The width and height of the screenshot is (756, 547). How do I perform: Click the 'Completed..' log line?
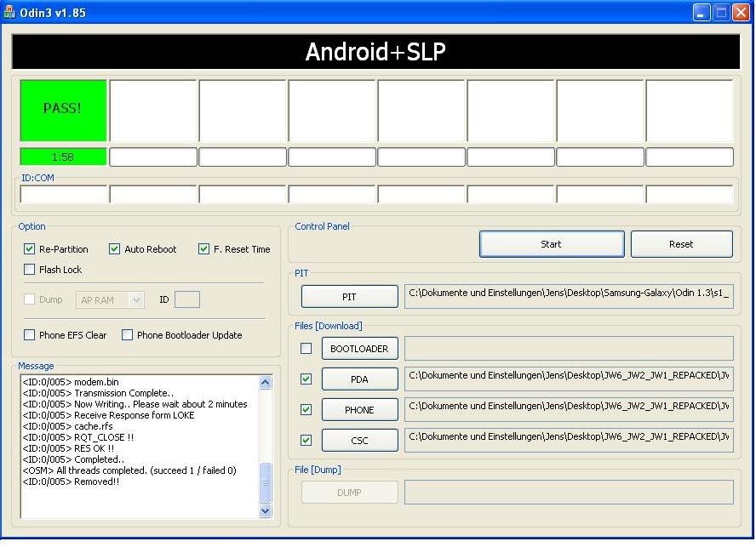(73, 459)
